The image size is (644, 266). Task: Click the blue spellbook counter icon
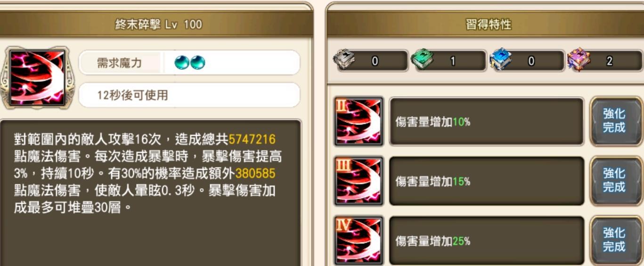501,60
